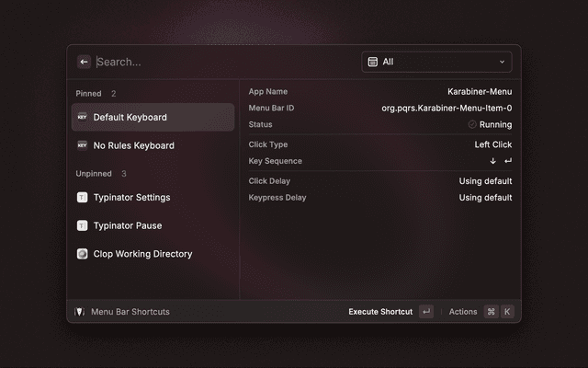Click the Execute Shortcut button
Viewport: 588px width, 368px height.
380,312
